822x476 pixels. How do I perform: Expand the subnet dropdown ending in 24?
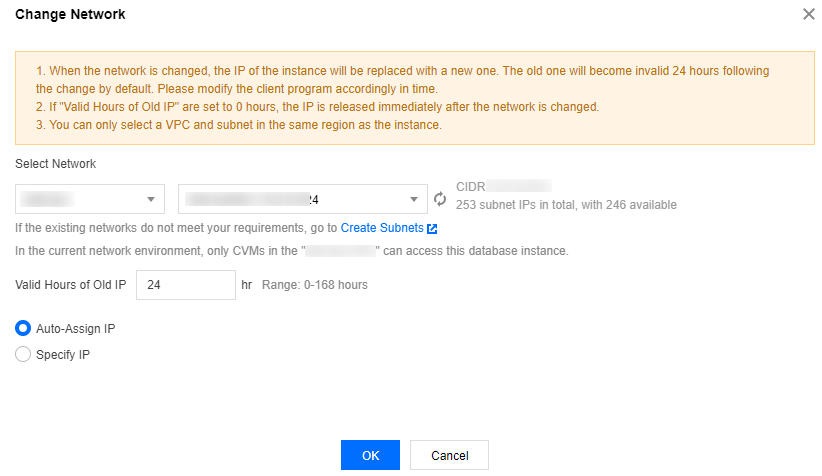coord(300,199)
